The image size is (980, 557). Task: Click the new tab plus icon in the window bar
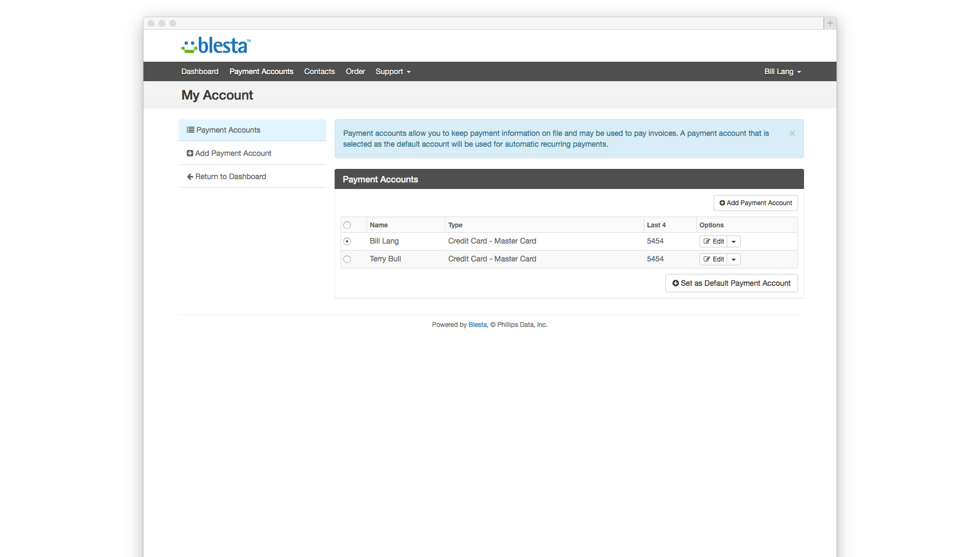coord(830,23)
